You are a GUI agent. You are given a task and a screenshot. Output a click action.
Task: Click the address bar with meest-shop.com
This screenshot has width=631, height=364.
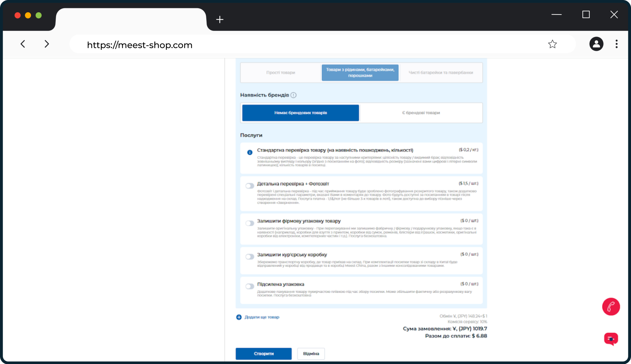(x=322, y=44)
